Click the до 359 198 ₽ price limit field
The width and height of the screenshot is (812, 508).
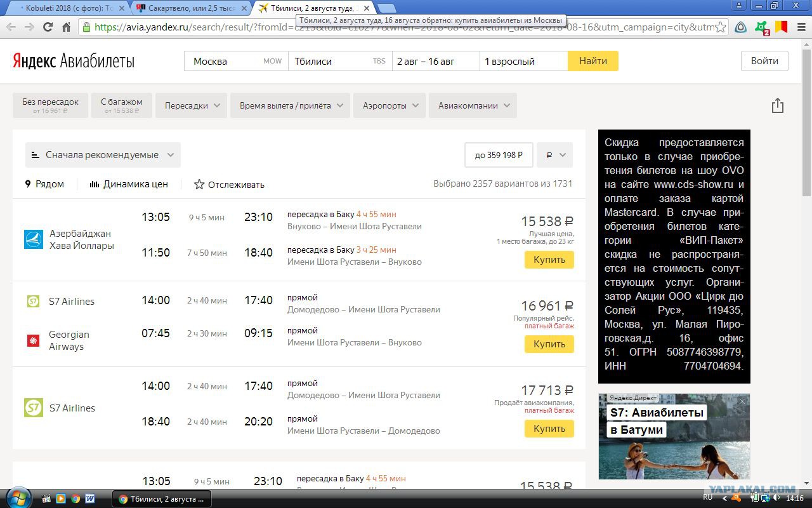[499, 155]
